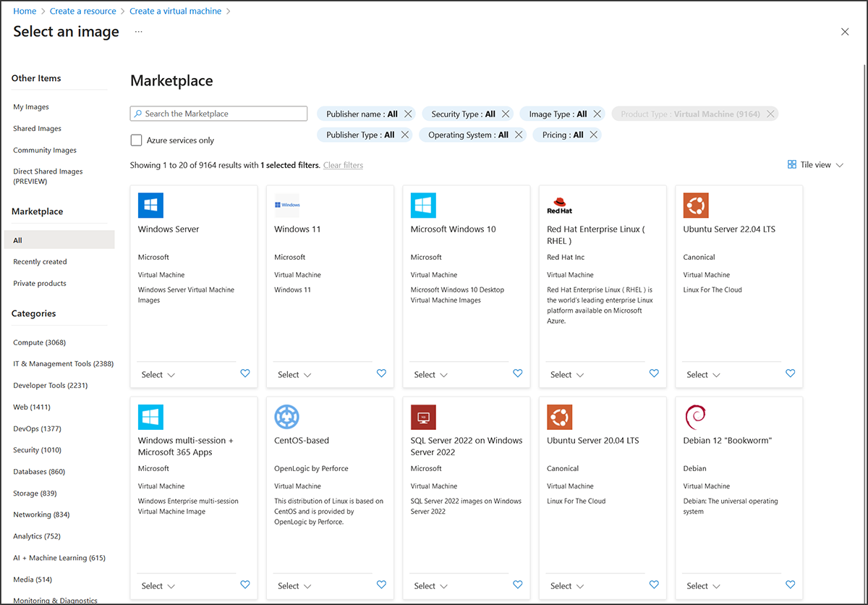Favorite Ubuntu Server 22.04 LTS heart icon
Screen dimensions: 868x605
[790, 373]
